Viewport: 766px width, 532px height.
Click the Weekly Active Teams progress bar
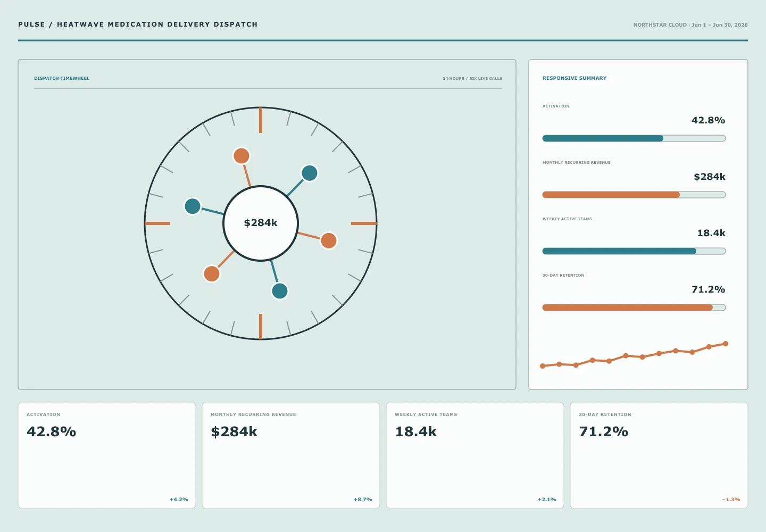[x=634, y=251]
